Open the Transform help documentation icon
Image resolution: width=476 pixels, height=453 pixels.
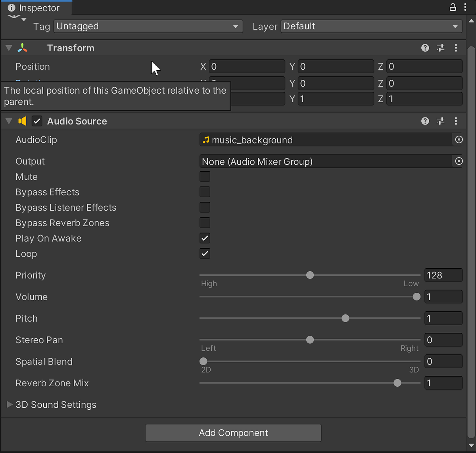click(425, 48)
